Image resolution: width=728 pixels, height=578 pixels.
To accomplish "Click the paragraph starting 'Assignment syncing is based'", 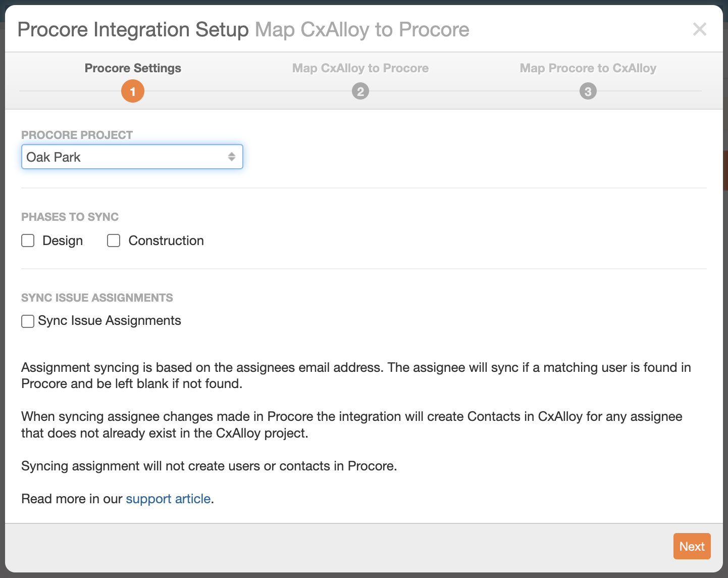I will pos(356,375).
